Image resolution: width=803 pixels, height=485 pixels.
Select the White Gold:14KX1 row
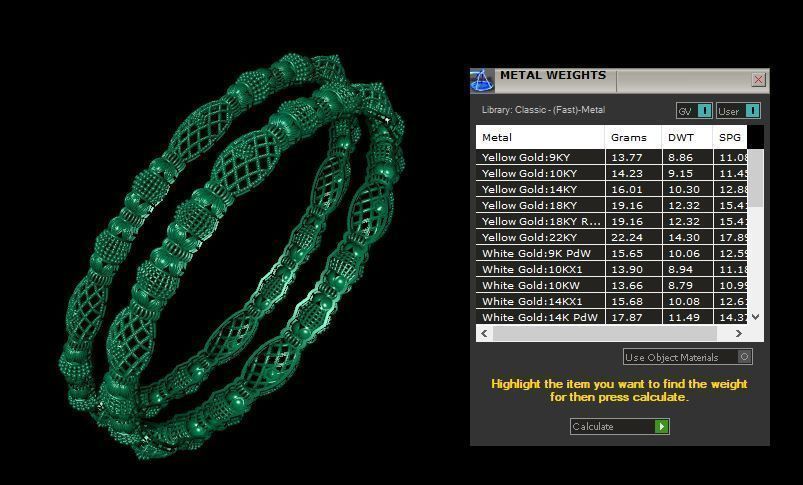click(611, 301)
